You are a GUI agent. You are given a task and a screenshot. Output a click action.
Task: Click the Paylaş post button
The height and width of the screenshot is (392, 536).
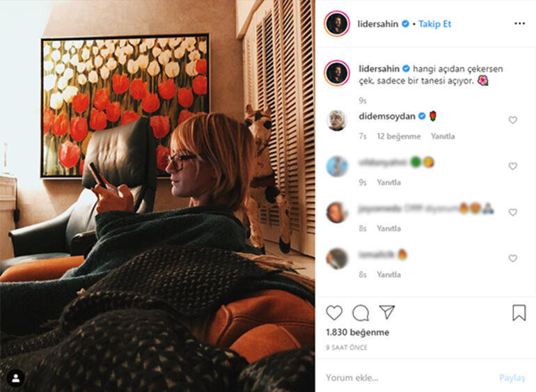click(x=512, y=377)
